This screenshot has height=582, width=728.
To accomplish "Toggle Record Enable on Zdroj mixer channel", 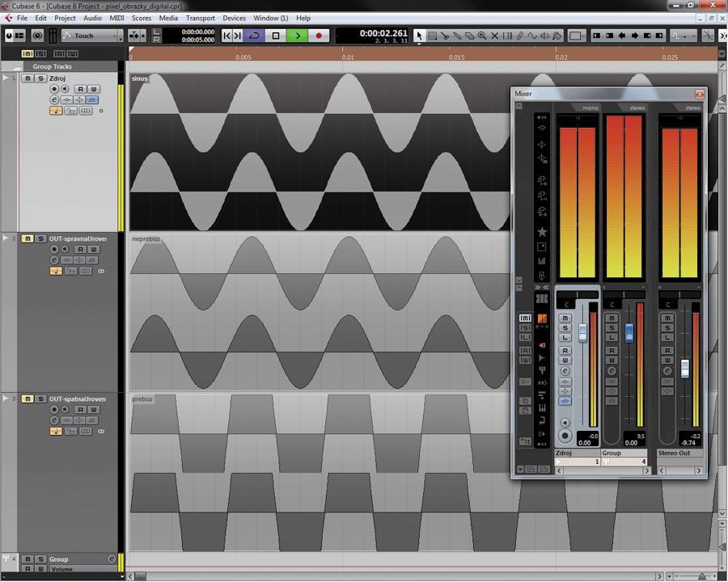I will 565,436.
